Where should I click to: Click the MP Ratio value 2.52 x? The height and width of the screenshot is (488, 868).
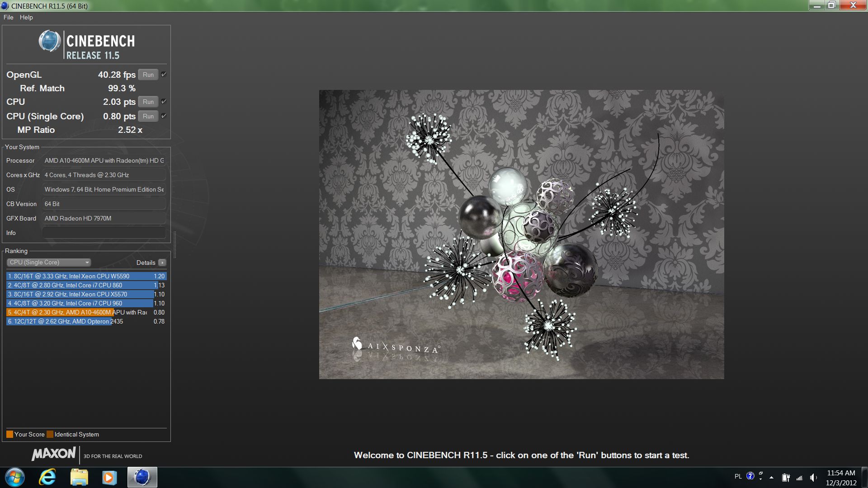[130, 130]
